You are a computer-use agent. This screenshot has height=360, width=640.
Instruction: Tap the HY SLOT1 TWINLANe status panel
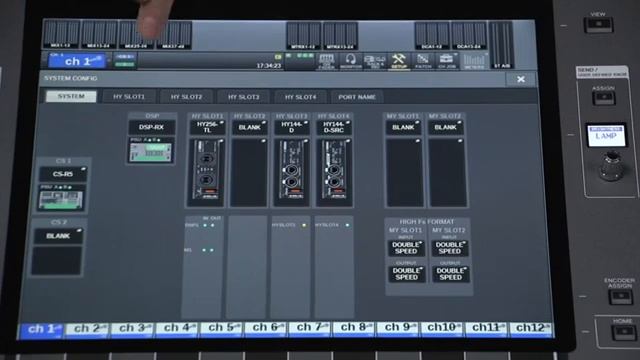(x=202, y=267)
